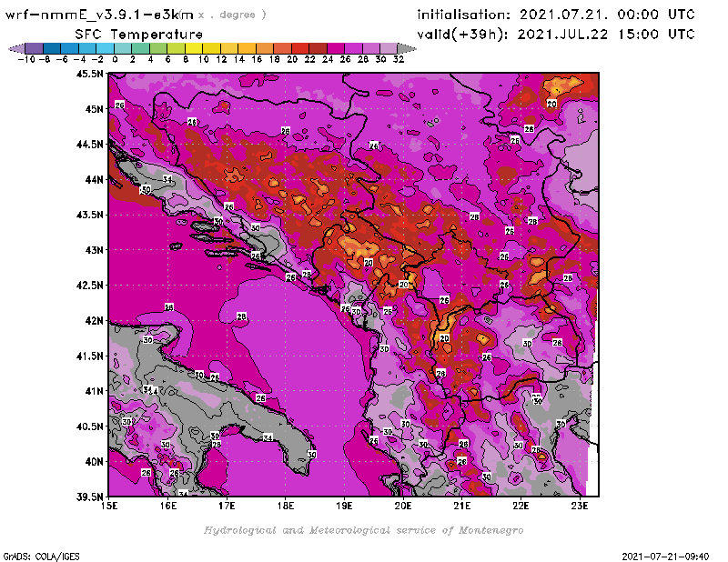The height and width of the screenshot is (562, 728).
Task: Select the 22 to 24 dark red legend swatch
Action: tap(318, 49)
